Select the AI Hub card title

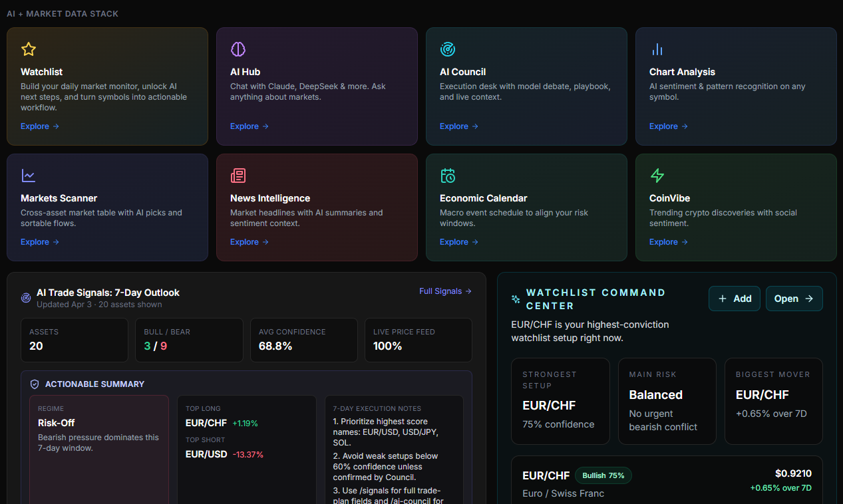tap(246, 72)
